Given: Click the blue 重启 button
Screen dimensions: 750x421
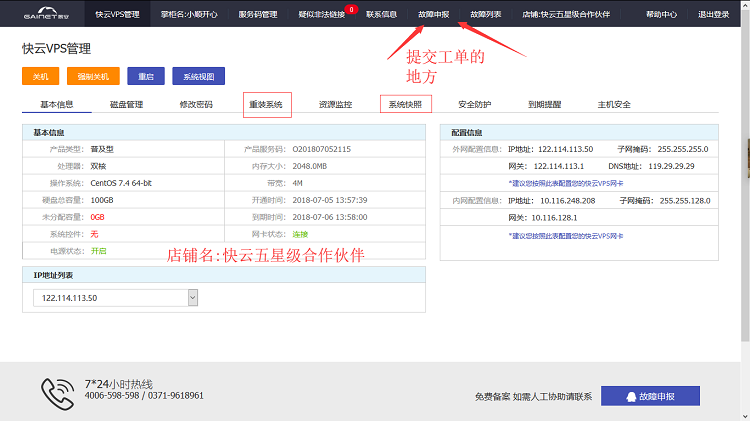Looking at the screenshot, I should pos(146,76).
